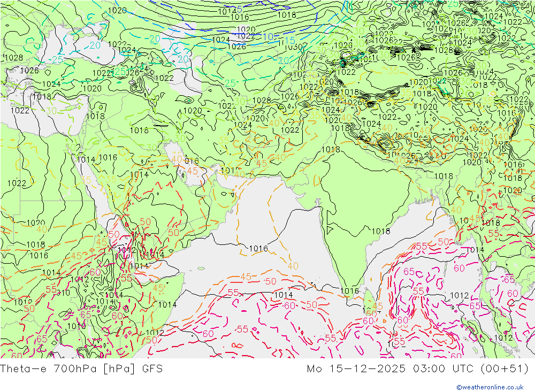The width and height of the screenshot is (535, 392).
Task: Click the blue 10 label near the top center
Action: [x=268, y=37]
